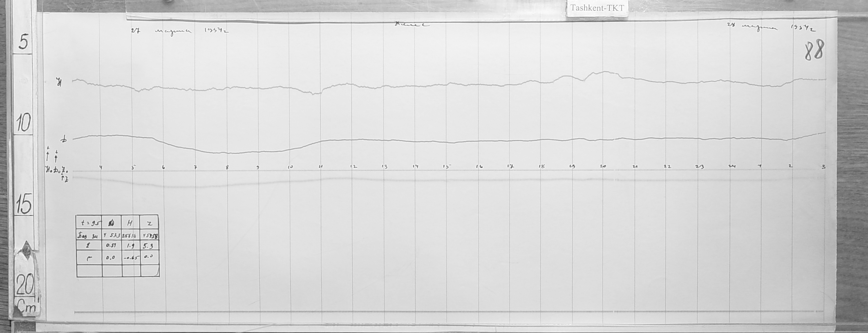The width and height of the screenshot is (868, 333).
Task: Click the hour 16 marker on time axis
Action: (479, 167)
